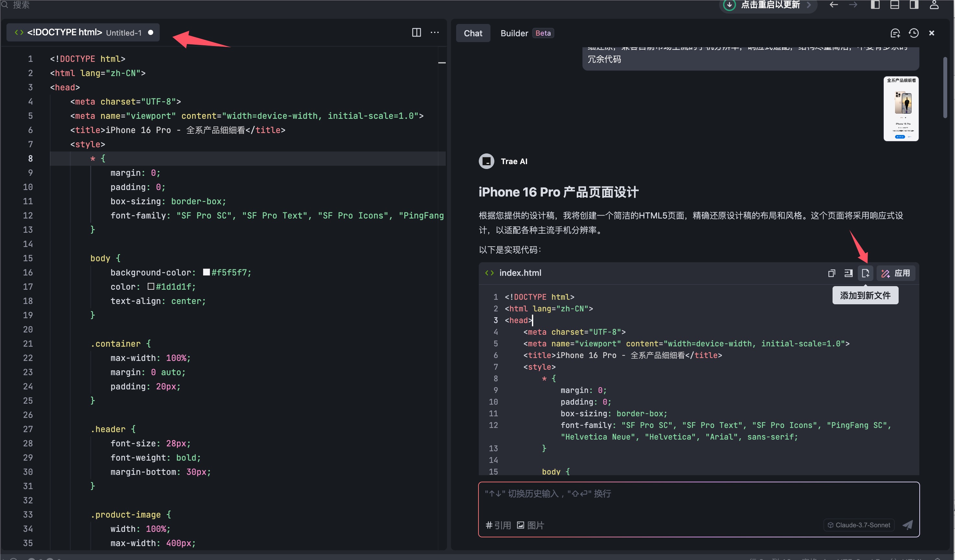Open the Claude-3.7-Sonnet model selector
Viewport: 955px width, 560px height.
pos(859,525)
